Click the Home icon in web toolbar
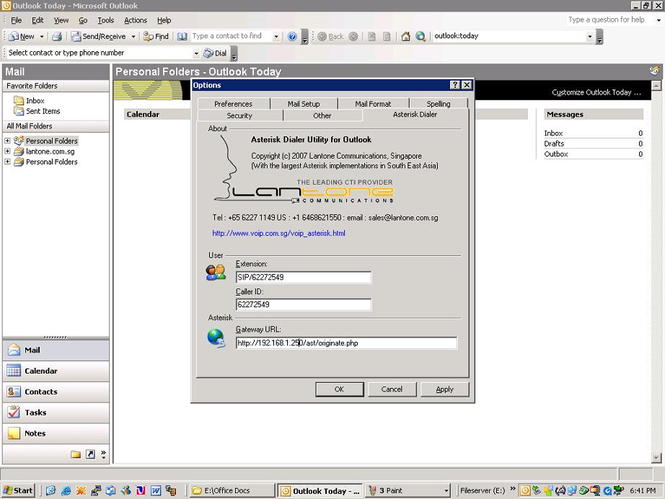The height and width of the screenshot is (499, 665). click(405, 36)
